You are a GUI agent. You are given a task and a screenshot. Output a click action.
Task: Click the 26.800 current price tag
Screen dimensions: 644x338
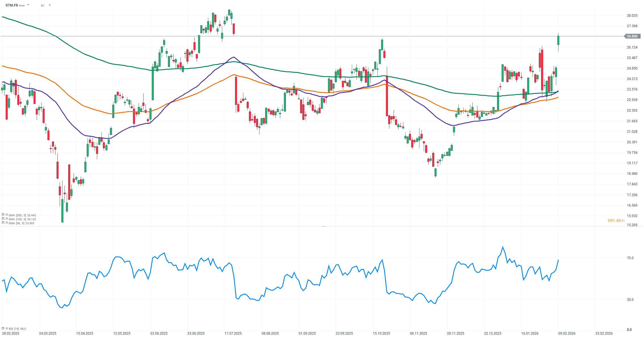632,36
